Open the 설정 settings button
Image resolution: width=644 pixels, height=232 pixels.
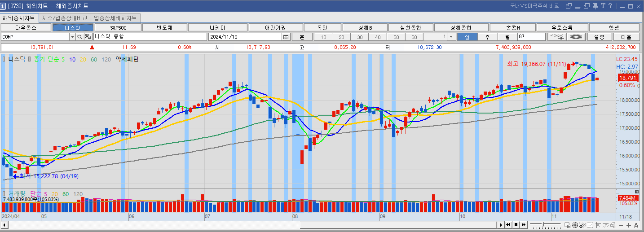[599, 37]
